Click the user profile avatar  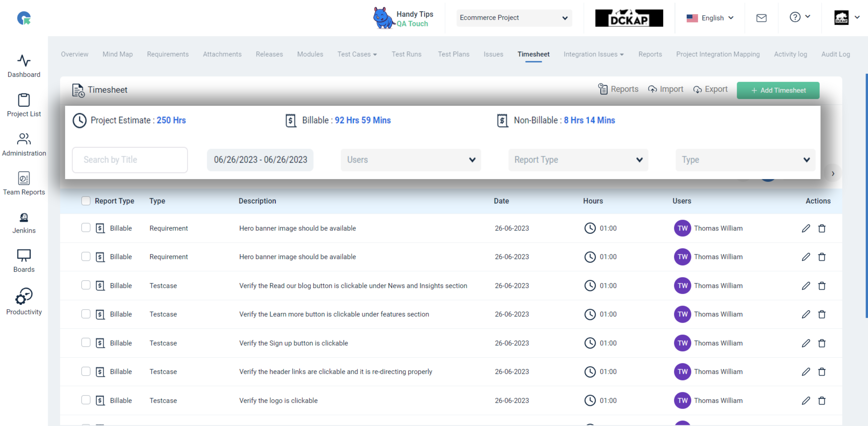click(841, 17)
